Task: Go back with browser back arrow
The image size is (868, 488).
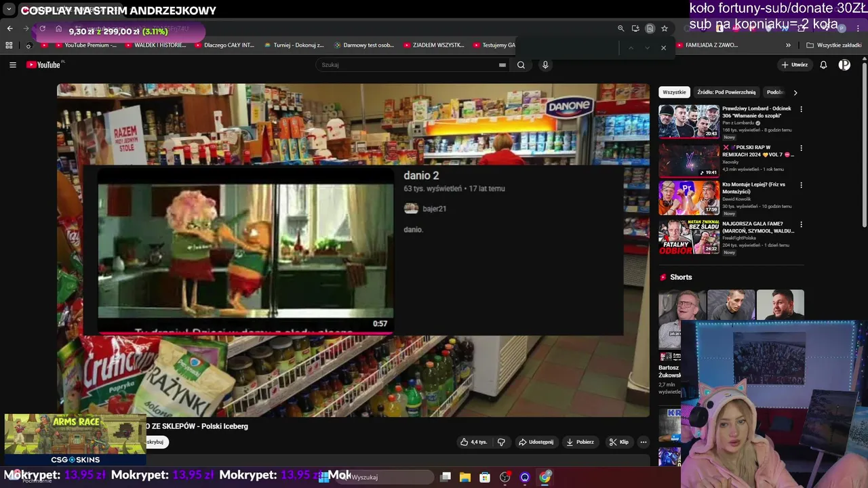Action: 9,28
